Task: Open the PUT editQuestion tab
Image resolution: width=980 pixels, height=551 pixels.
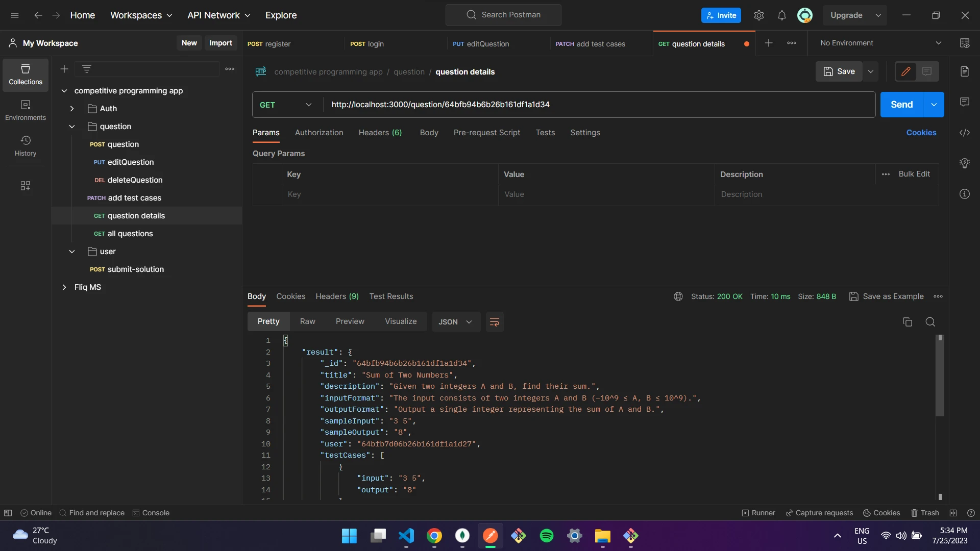Action: 498,44
